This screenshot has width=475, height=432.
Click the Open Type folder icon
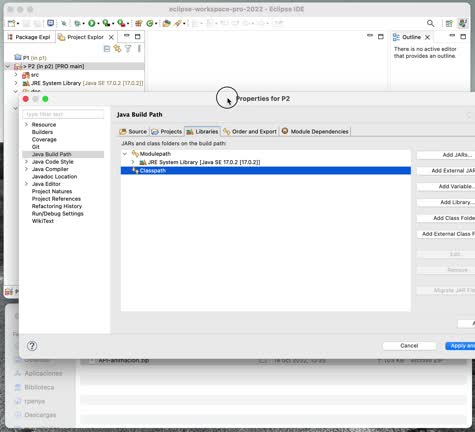click(167, 23)
